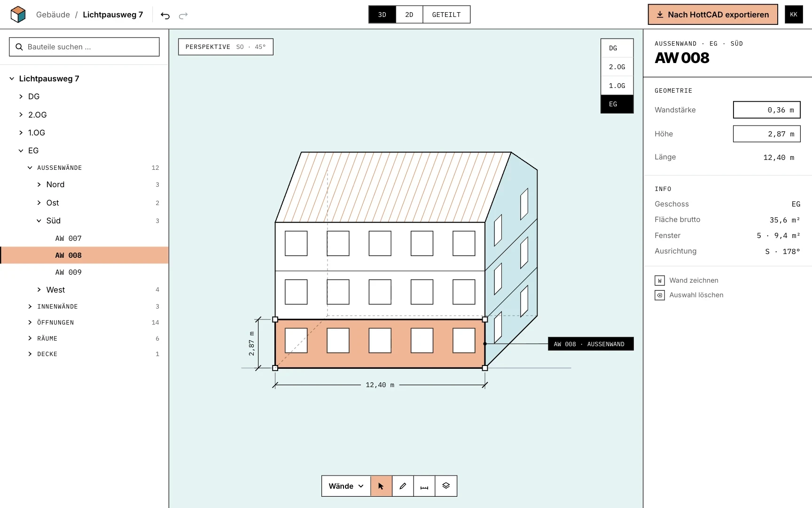
Task: Export with Nach HottCAD exportieren button
Action: [713, 15]
